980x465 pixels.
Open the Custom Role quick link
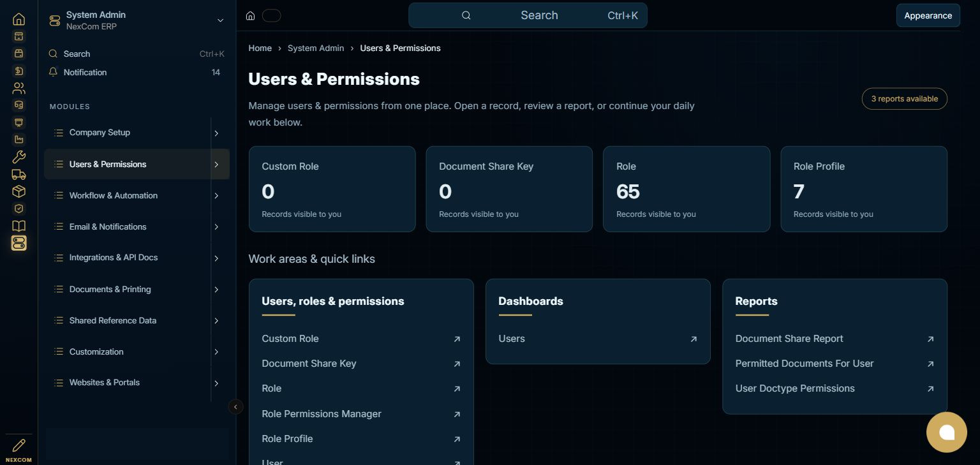pyautogui.click(x=361, y=339)
